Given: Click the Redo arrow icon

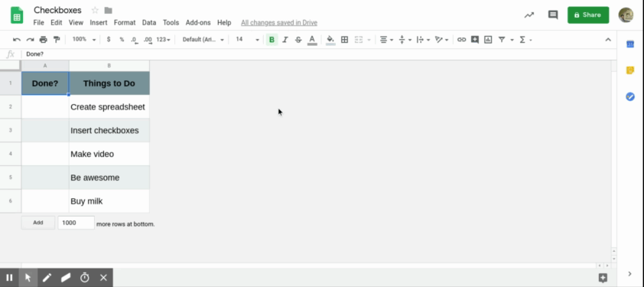Looking at the screenshot, I should click(x=30, y=40).
